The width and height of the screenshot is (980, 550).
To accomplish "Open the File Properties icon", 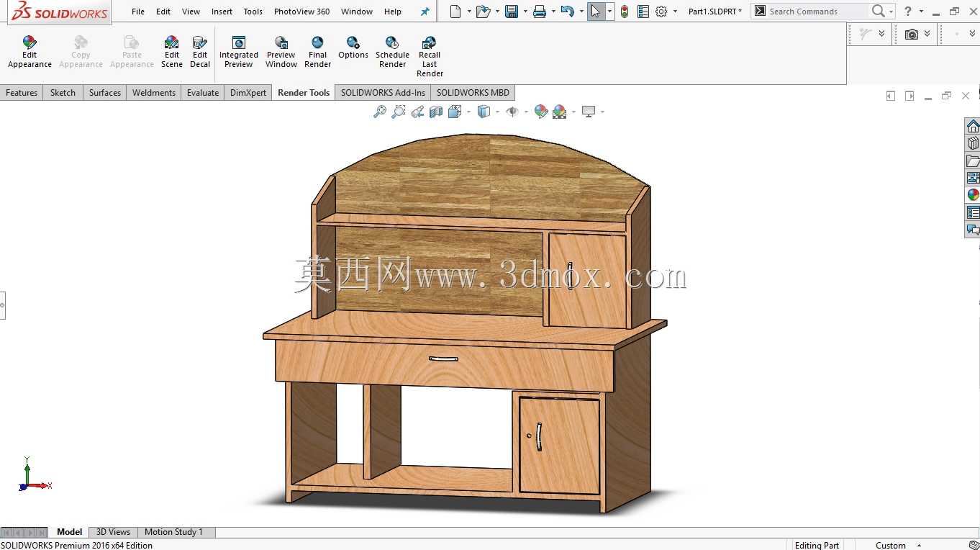I will pos(643,12).
